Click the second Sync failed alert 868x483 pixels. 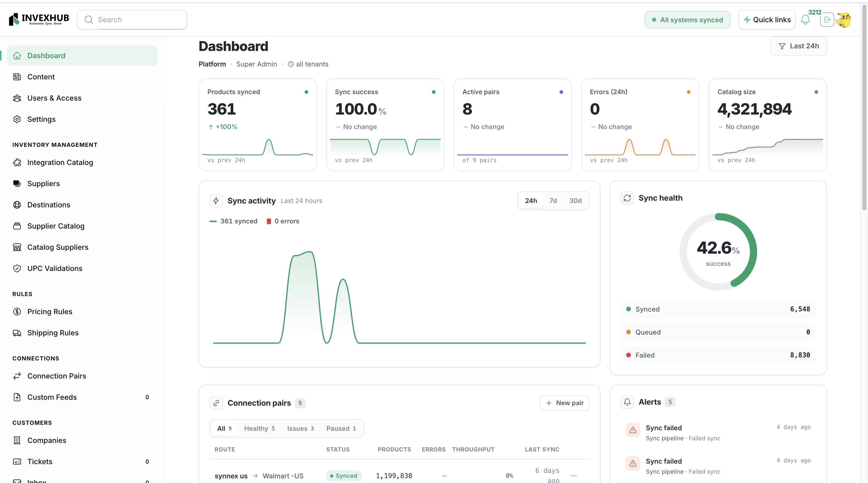click(x=718, y=466)
